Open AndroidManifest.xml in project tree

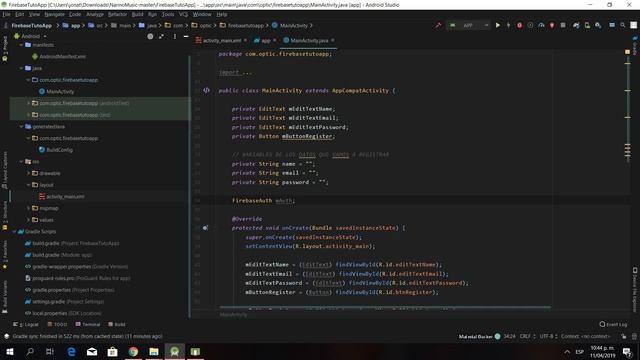click(62, 57)
